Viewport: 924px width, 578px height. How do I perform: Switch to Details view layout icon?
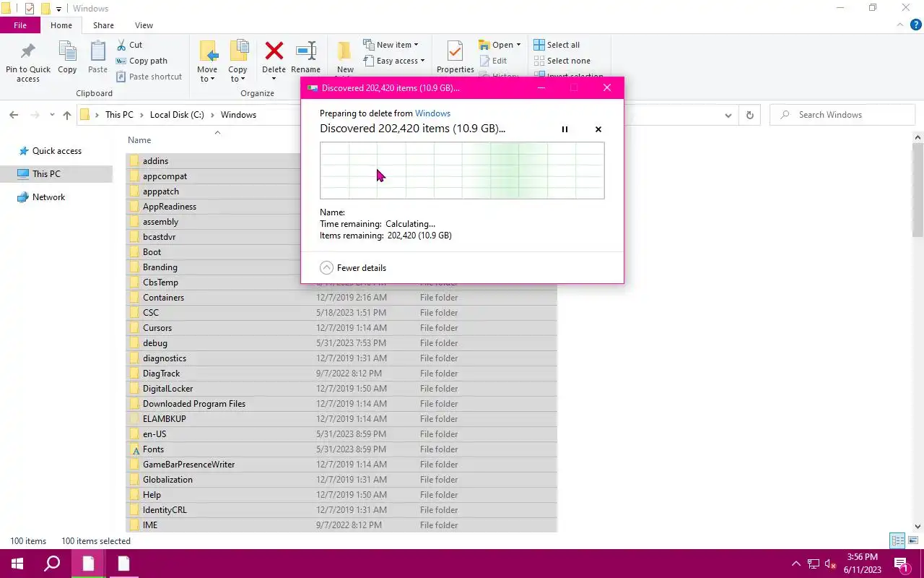(x=897, y=540)
